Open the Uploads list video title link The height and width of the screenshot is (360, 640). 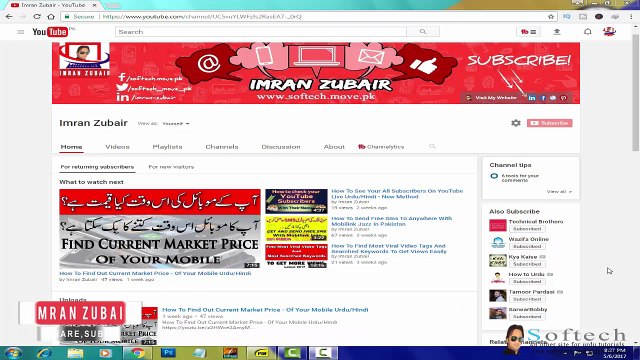pos(265,310)
